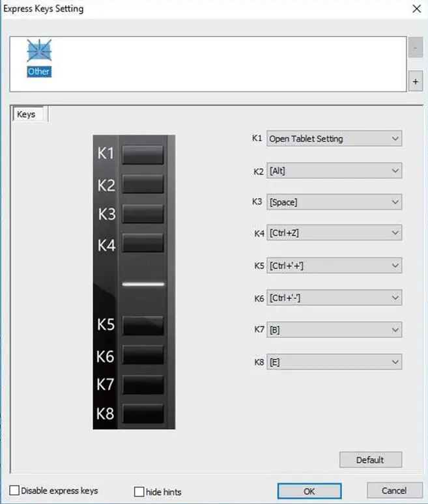Open the K4 [Ctrl+Z] dropdown
Image resolution: width=428 pixels, height=504 pixels.
(x=334, y=232)
